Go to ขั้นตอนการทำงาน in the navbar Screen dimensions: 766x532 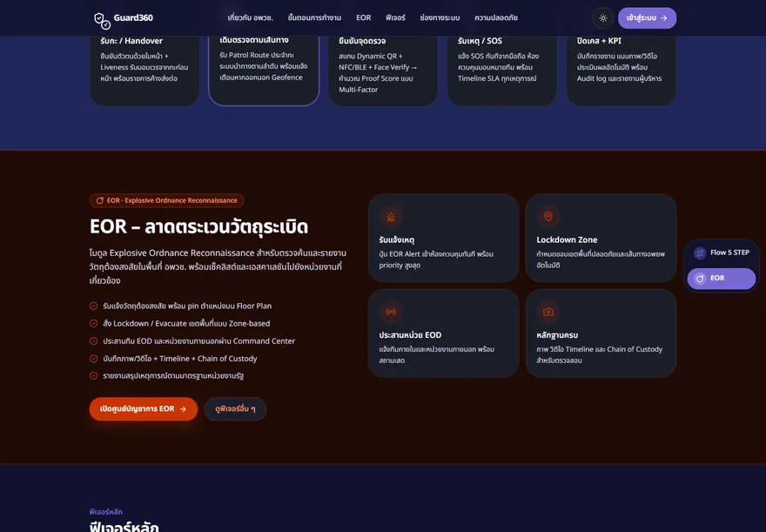[314, 17]
